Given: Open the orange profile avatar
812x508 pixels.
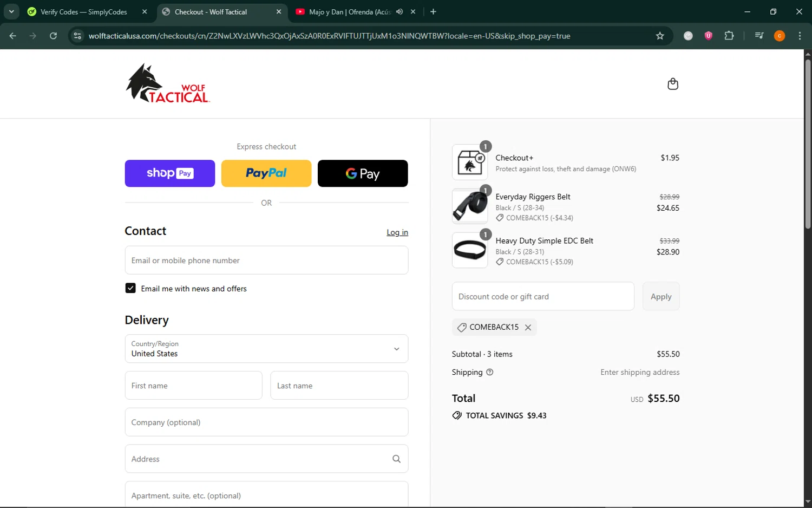Looking at the screenshot, I should [780, 36].
